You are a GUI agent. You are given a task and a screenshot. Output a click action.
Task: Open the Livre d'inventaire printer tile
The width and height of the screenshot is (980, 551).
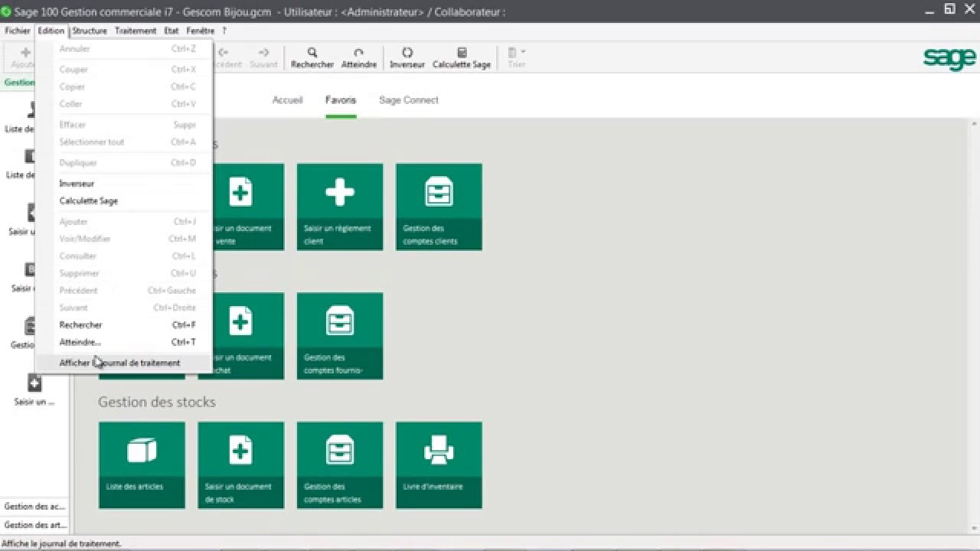439,465
